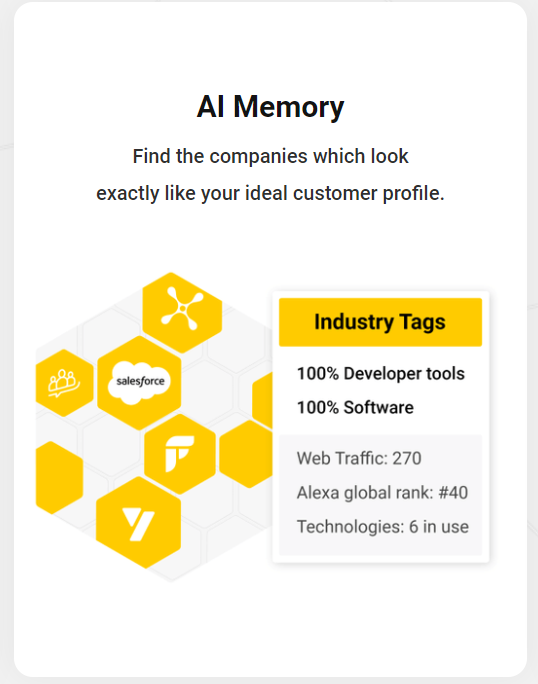Click the partial yellow hexagon behind the tags card
The height and width of the screenshot is (684, 538).
coord(263,400)
